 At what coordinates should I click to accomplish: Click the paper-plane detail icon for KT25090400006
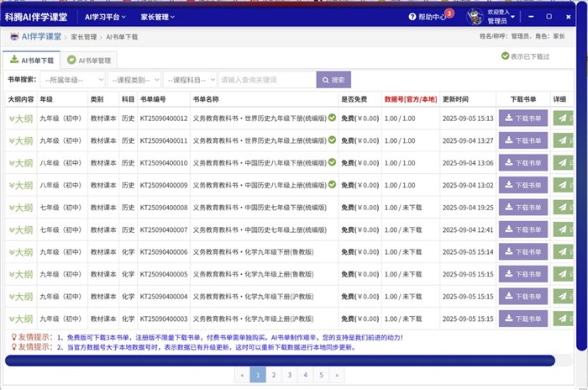(563, 251)
